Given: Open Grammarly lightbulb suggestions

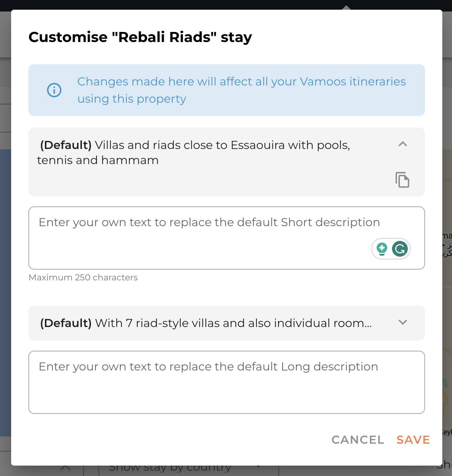Looking at the screenshot, I should [x=382, y=249].
